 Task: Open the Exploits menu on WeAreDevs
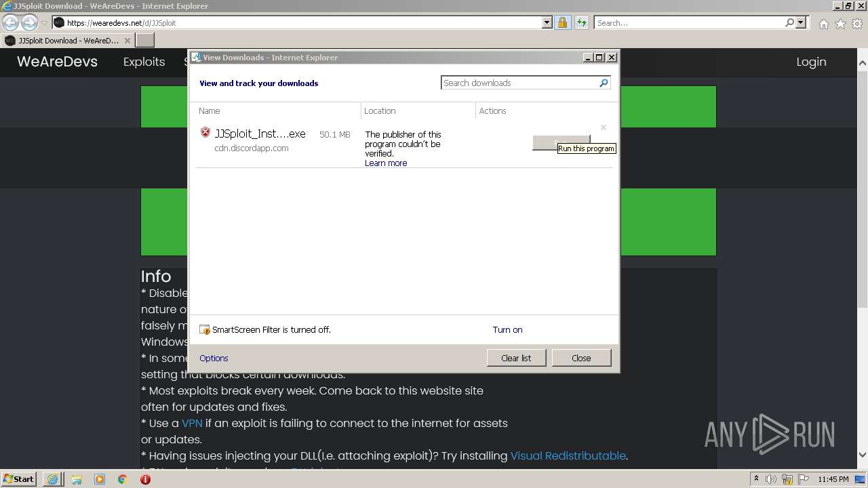[x=144, y=62]
